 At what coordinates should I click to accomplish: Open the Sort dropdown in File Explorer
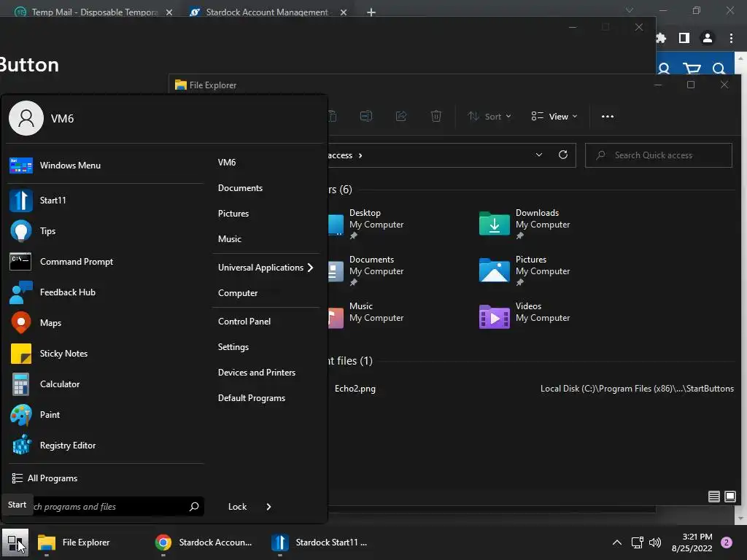(x=489, y=116)
